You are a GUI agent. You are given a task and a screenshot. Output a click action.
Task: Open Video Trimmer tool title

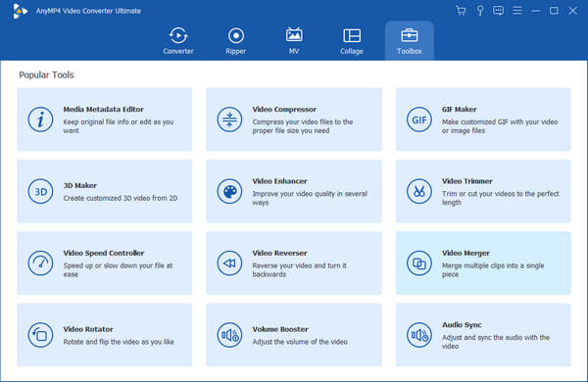466,181
